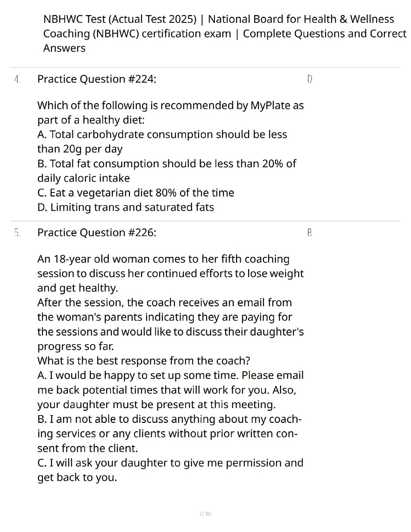
Task: Click the paragraph about the parents' email
Action: coord(170,324)
